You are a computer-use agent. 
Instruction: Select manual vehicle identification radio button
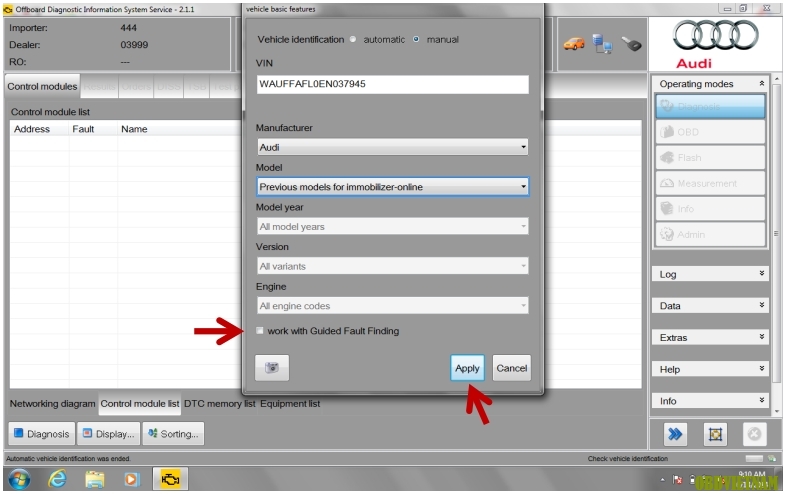[417, 40]
